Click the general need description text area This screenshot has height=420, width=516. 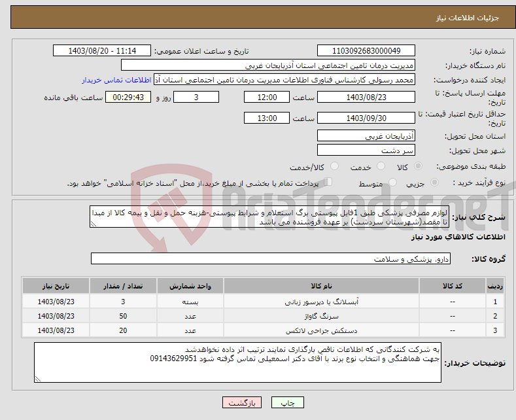(269, 217)
